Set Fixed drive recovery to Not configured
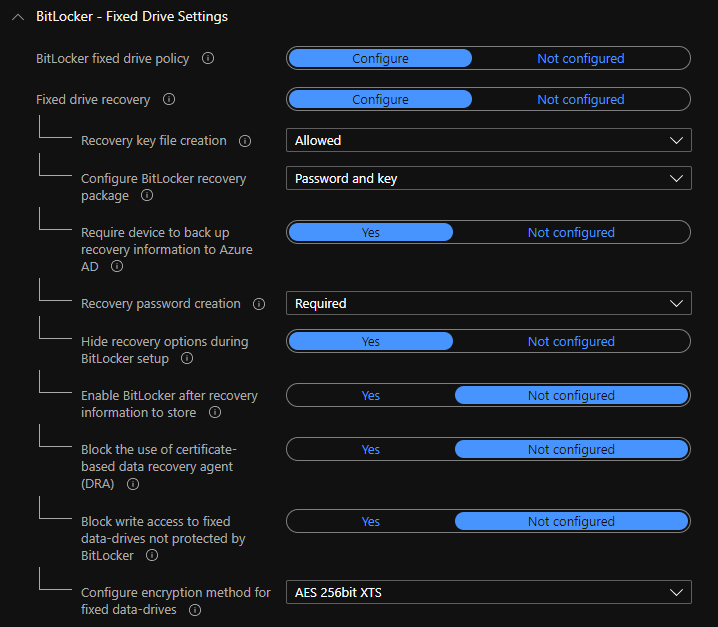 click(581, 99)
